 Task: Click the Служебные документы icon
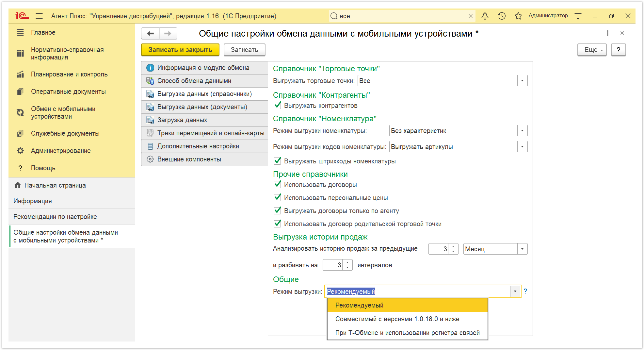pyautogui.click(x=20, y=133)
